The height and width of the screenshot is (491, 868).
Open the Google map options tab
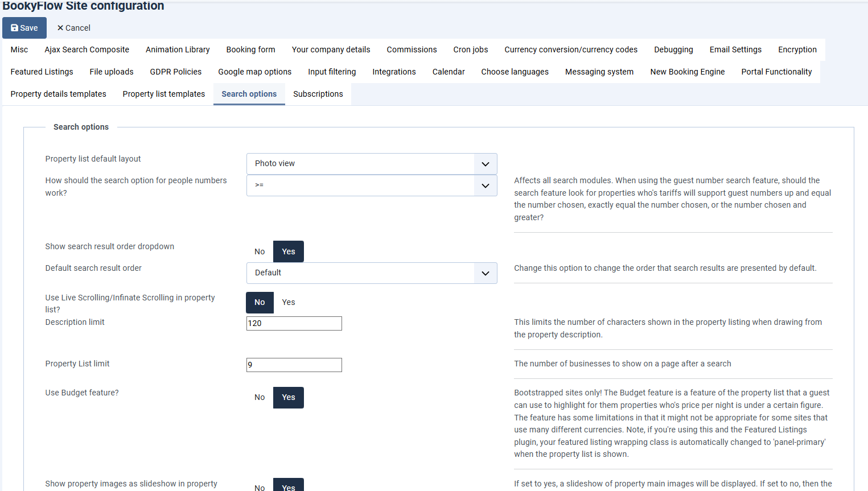point(255,72)
